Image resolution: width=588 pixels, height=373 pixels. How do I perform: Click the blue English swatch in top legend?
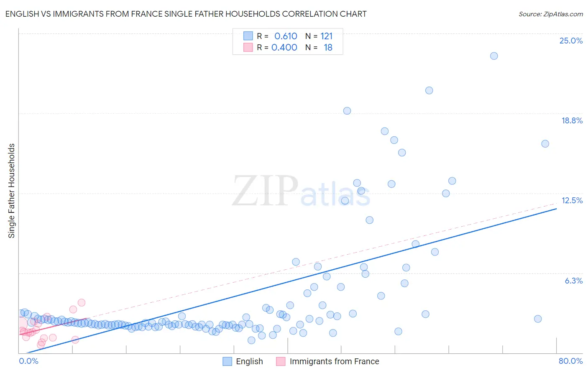coord(248,36)
